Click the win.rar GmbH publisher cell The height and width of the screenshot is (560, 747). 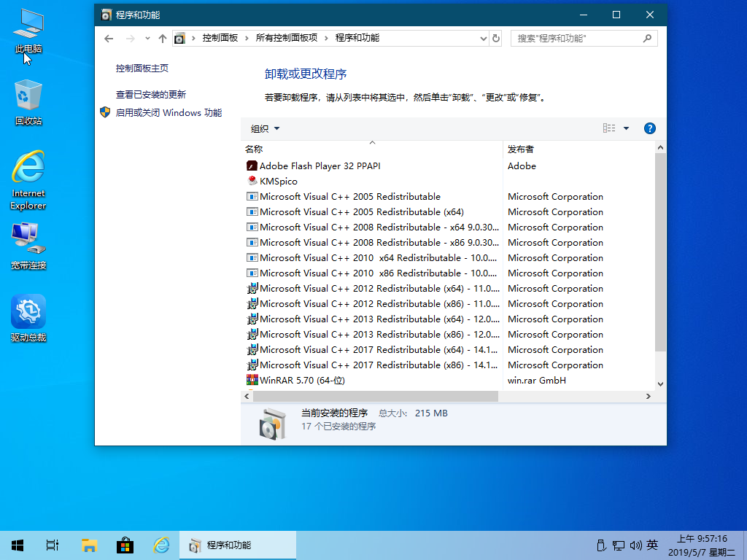536,380
